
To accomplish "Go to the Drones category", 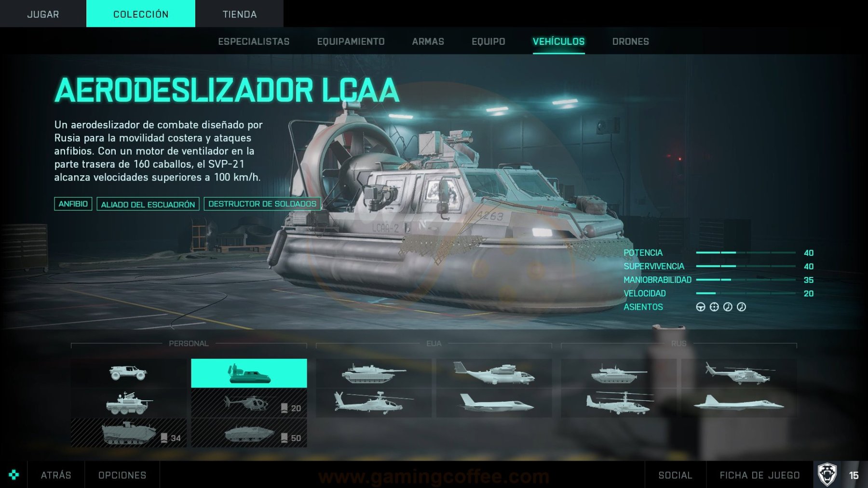I will tap(631, 41).
